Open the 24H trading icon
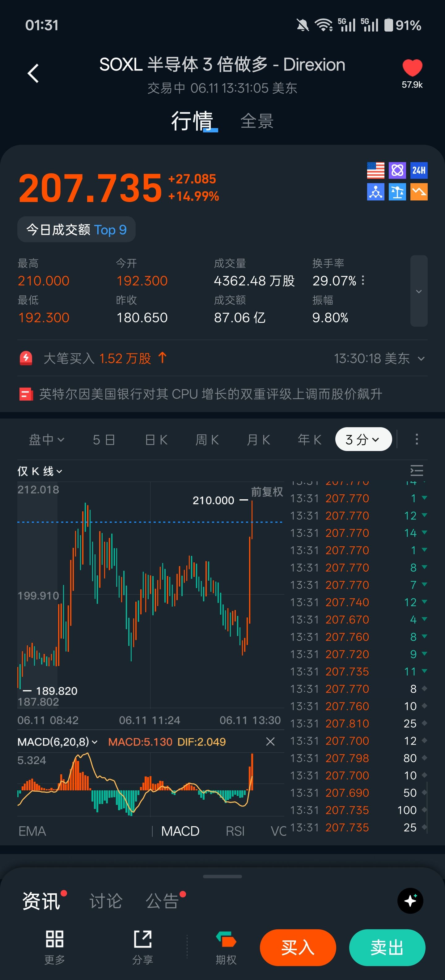445x980 pixels. pos(419,170)
